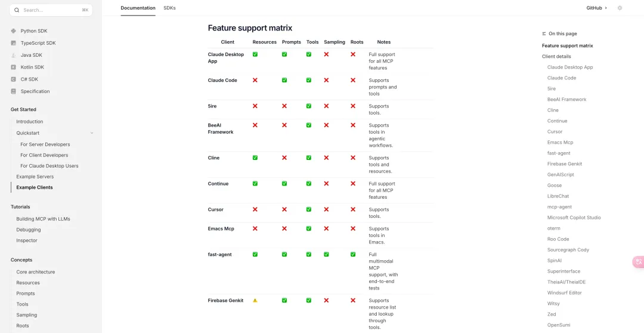Switch to the SDKs tab
The height and width of the screenshot is (333, 644).
click(x=169, y=8)
